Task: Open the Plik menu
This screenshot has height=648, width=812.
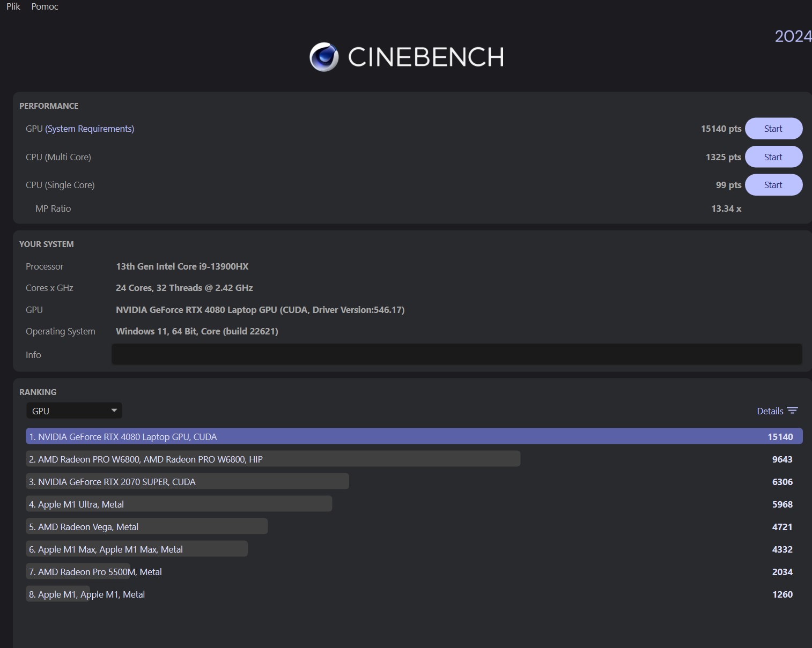Action: pyautogui.click(x=13, y=6)
